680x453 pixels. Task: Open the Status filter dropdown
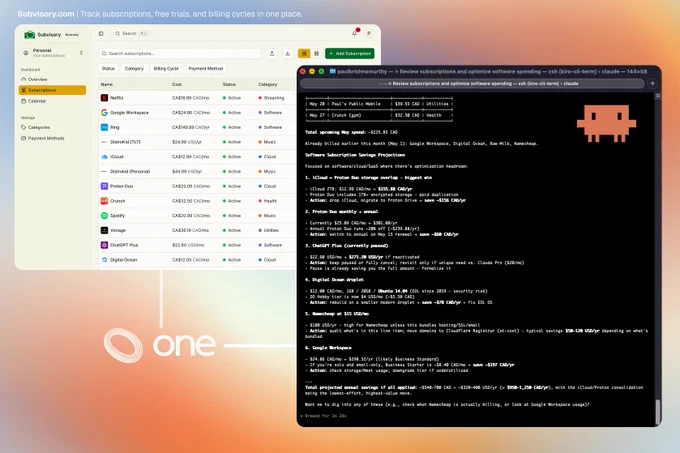[108, 68]
